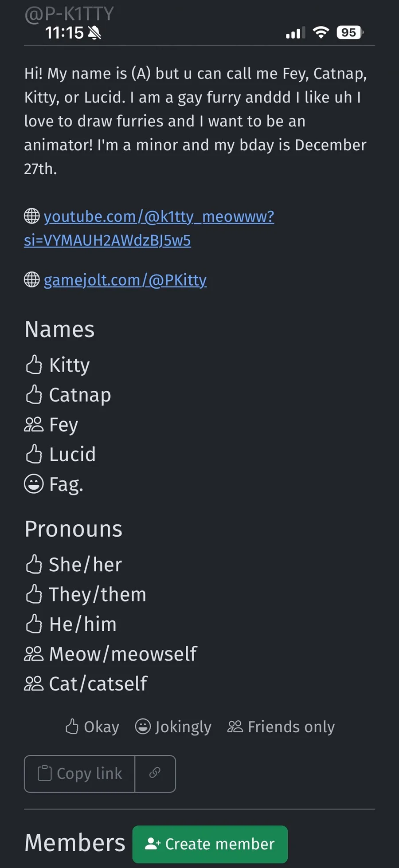Tap the Okay legend item
Screen dimensions: 399x868
click(93, 727)
